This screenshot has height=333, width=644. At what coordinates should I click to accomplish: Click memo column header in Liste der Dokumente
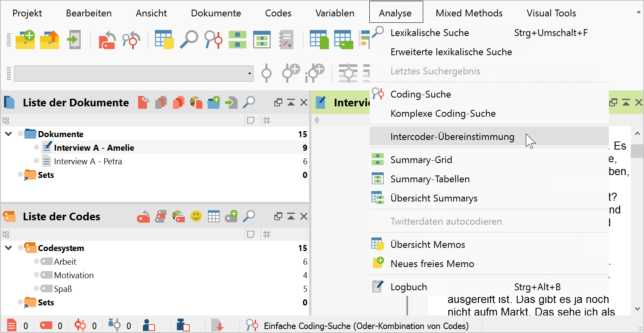click(x=251, y=120)
